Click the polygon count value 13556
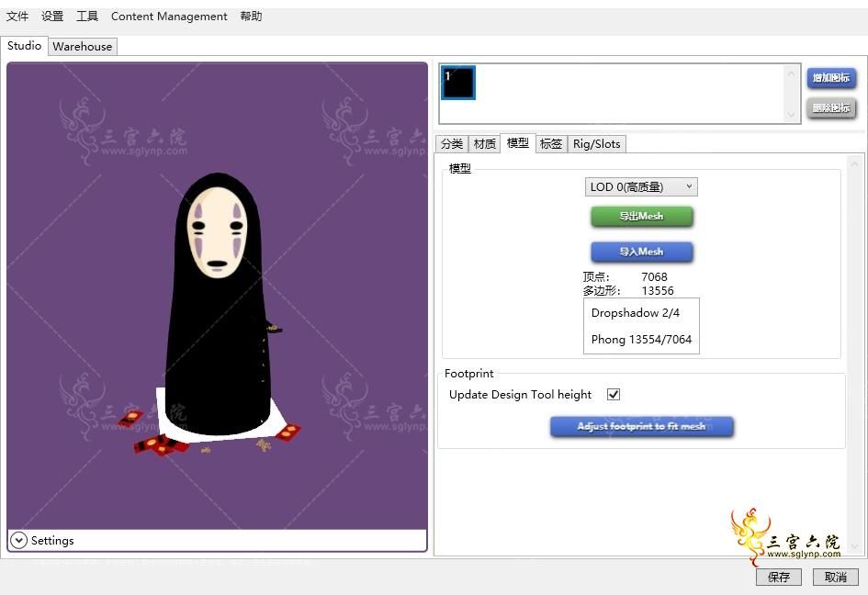Viewport: 868px width, 595px height. click(x=658, y=290)
